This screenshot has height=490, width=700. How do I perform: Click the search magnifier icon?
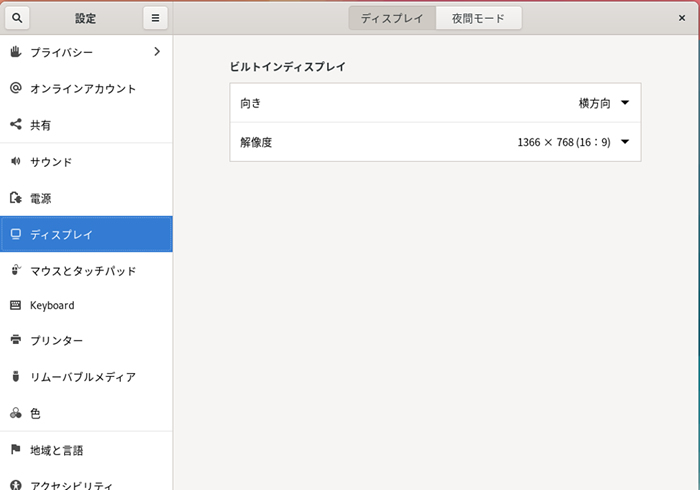[x=19, y=18]
